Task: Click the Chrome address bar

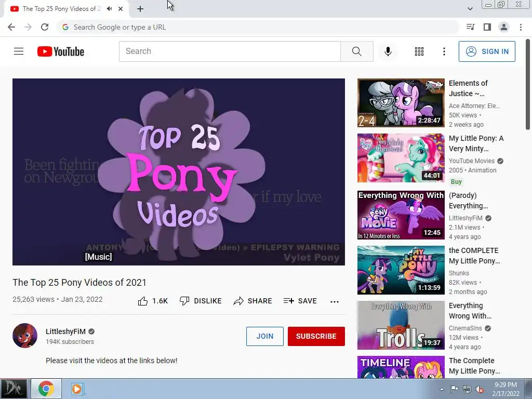Action: pyautogui.click(x=258, y=27)
